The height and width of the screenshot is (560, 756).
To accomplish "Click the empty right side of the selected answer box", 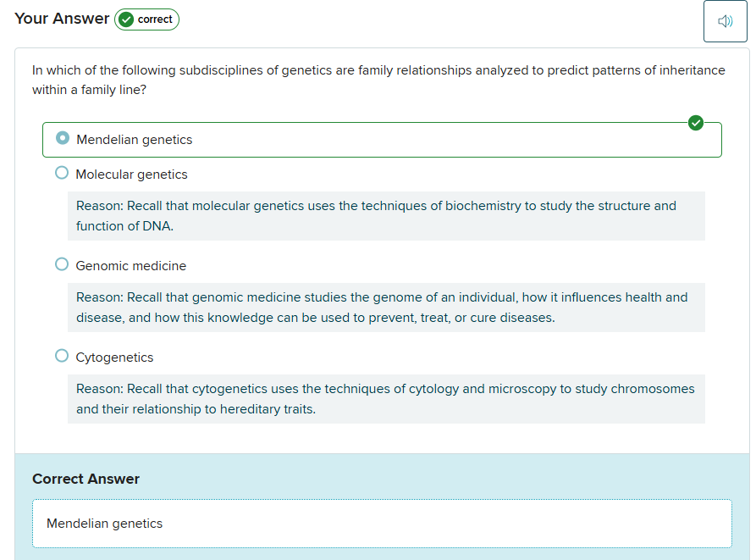I will point(508,140).
